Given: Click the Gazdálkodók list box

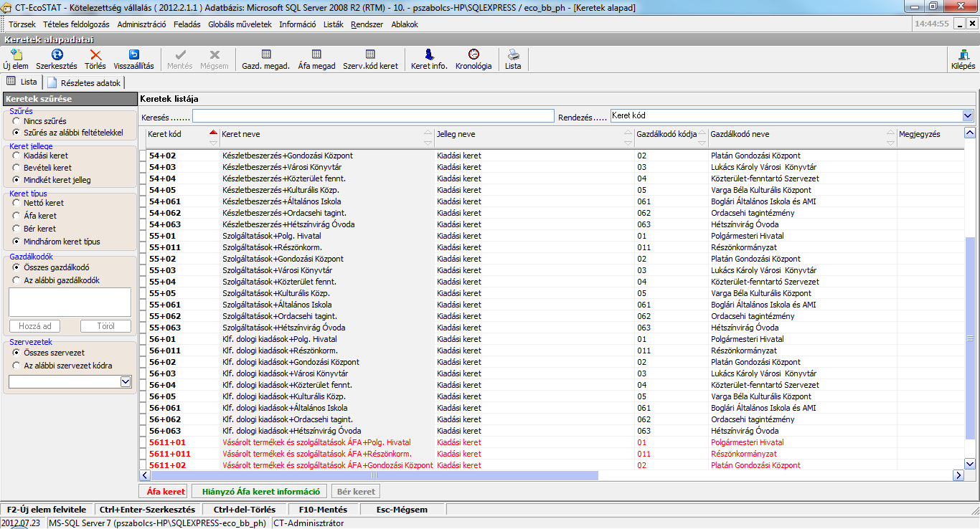Looking at the screenshot, I should tap(70, 302).
